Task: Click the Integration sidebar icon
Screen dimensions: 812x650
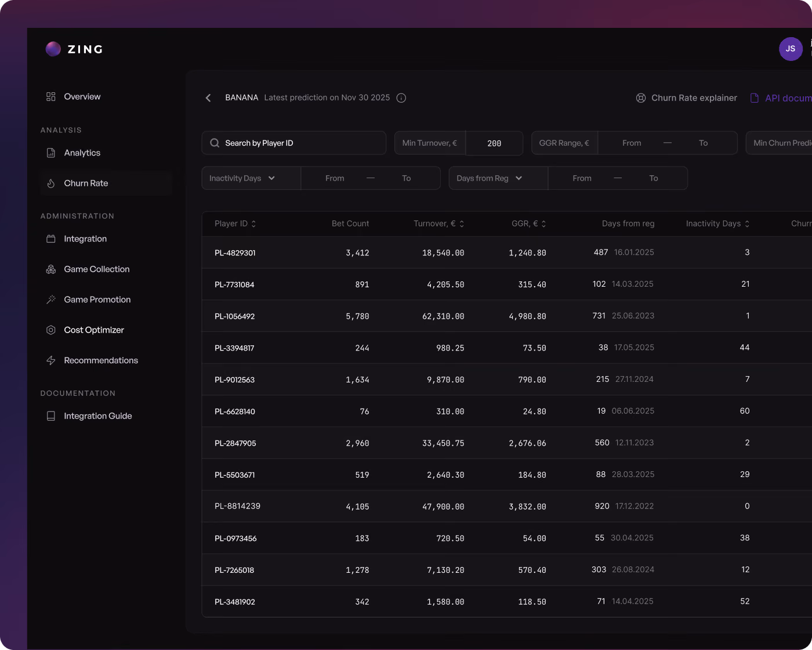Action: pos(51,239)
